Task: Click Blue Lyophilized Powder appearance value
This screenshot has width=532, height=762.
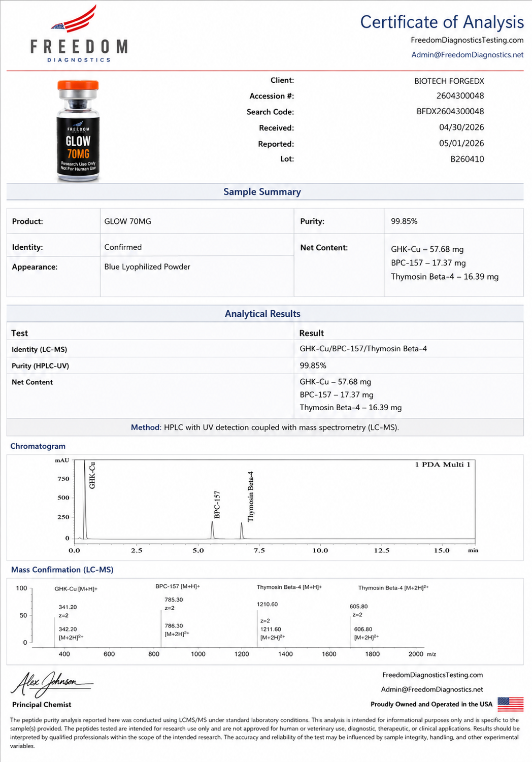Action: coord(147,267)
